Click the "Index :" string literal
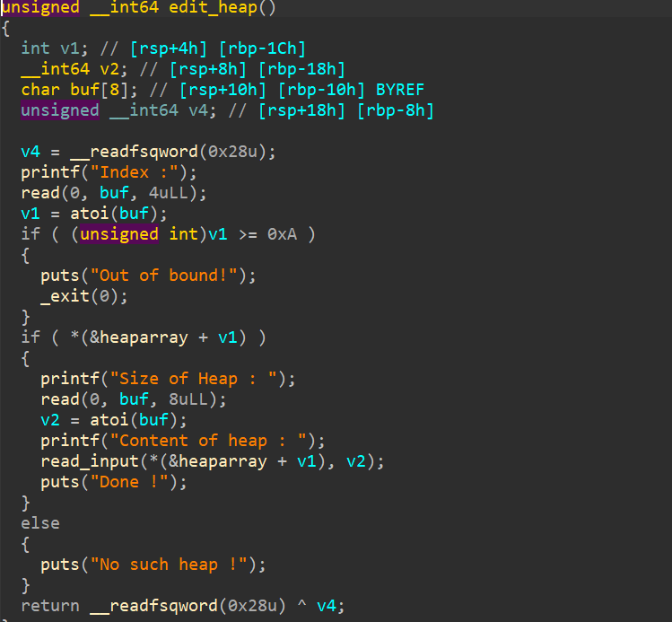The image size is (672, 622). [x=135, y=172]
